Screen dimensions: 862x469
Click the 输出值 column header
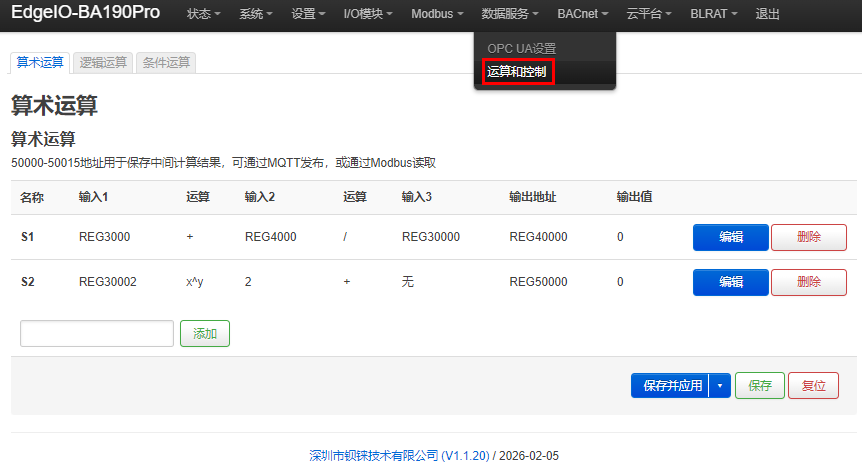point(634,197)
